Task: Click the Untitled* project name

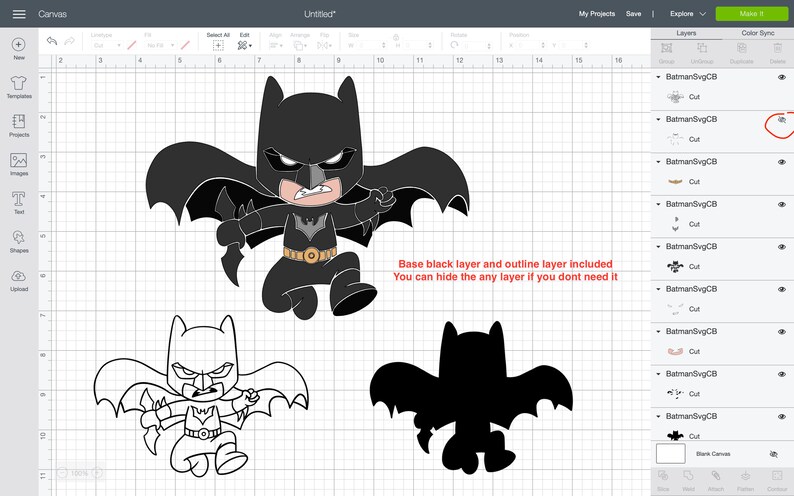Action: tap(320, 14)
